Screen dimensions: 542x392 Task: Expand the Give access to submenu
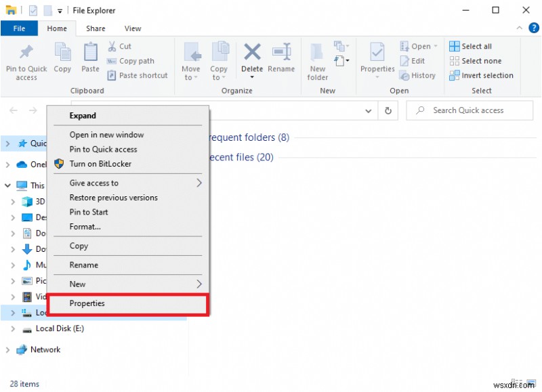pyautogui.click(x=94, y=183)
